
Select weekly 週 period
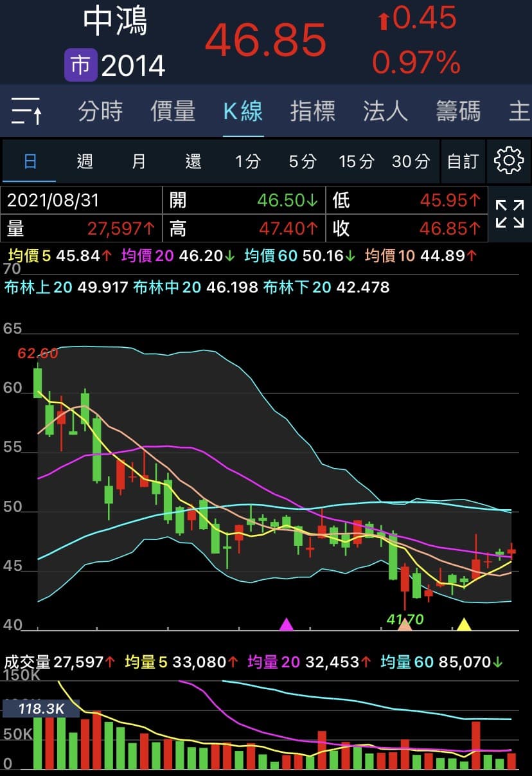tap(84, 161)
